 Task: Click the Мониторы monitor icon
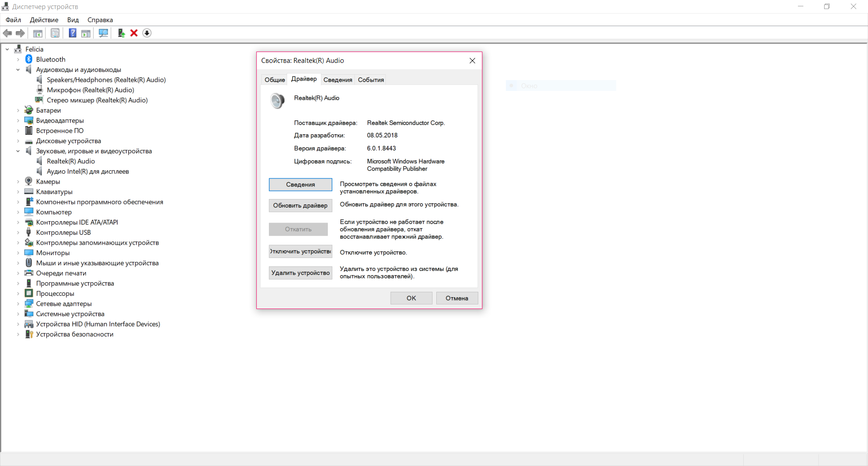pyautogui.click(x=29, y=252)
